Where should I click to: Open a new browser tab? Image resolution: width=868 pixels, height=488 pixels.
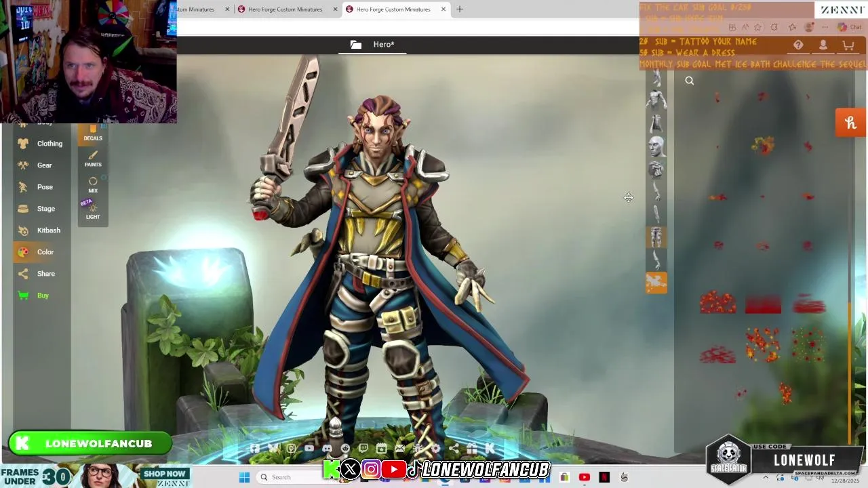(x=460, y=9)
